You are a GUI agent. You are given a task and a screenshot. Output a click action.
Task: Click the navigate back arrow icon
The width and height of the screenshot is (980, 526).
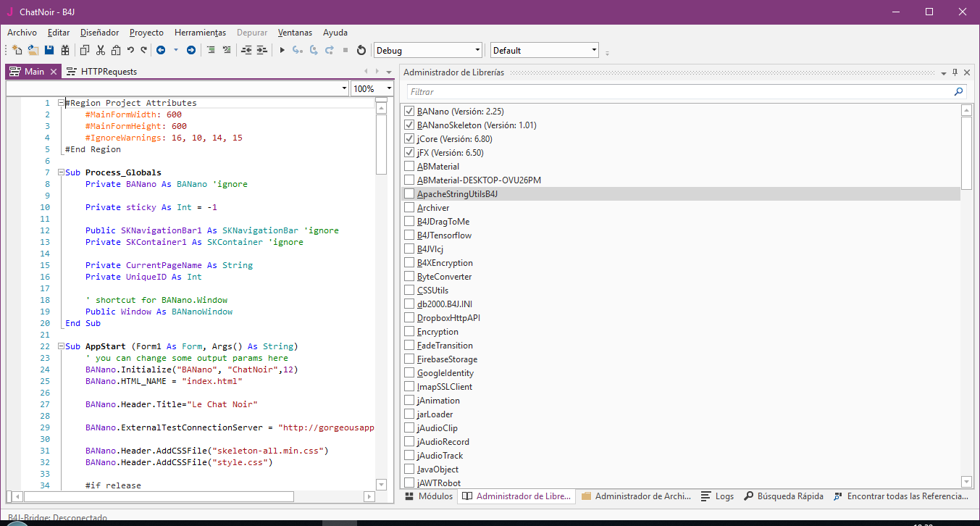[160, 50]
